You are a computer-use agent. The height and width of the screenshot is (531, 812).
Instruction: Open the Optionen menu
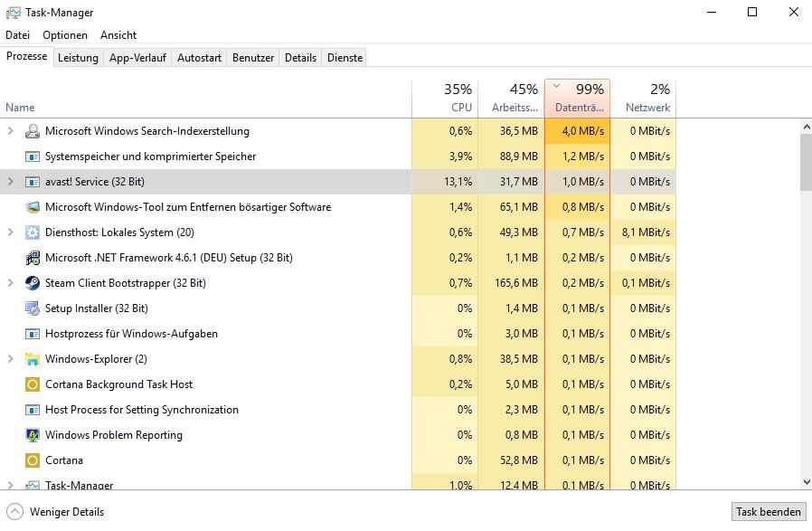coord(65,35)
